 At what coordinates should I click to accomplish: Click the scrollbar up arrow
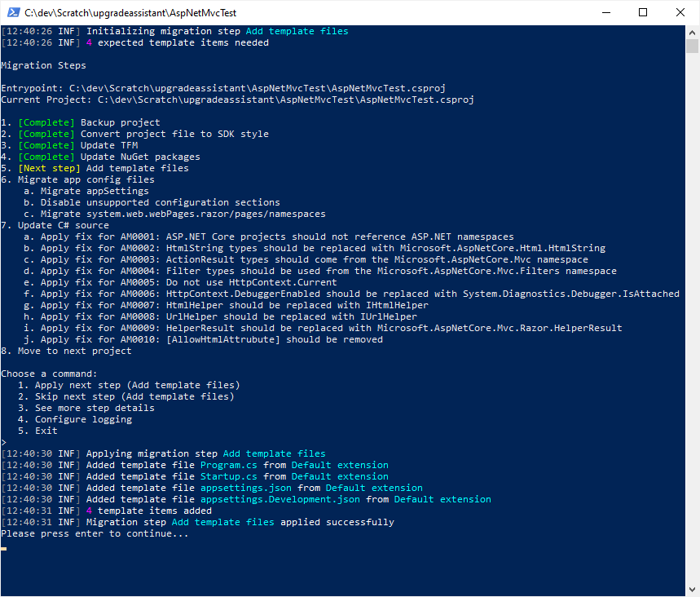tap(693, 30)
